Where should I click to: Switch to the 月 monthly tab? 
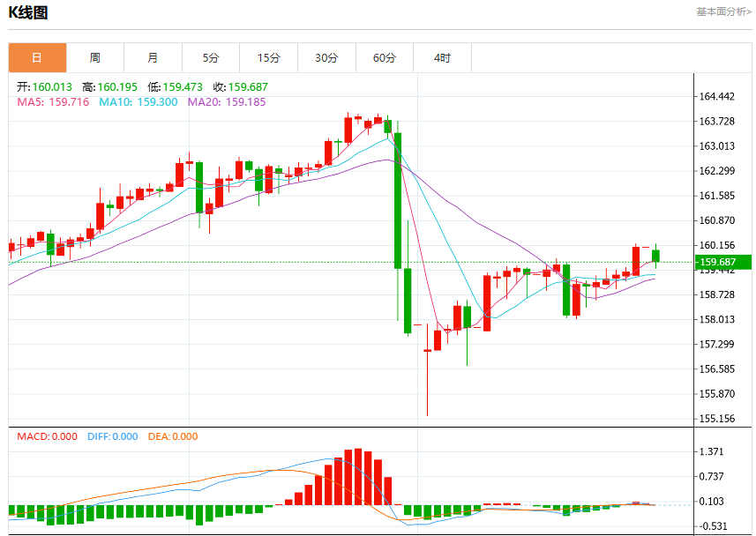coord(153,58)
